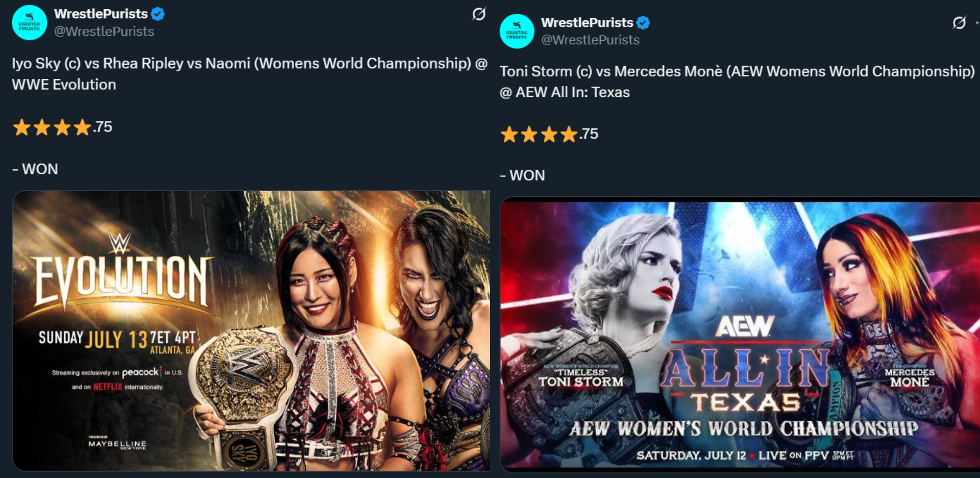The width and height of the screenshot is (980, 478).
Task: Open WrestlePurists avatar on the Toni Storm post
Action: tap(517, 31)
